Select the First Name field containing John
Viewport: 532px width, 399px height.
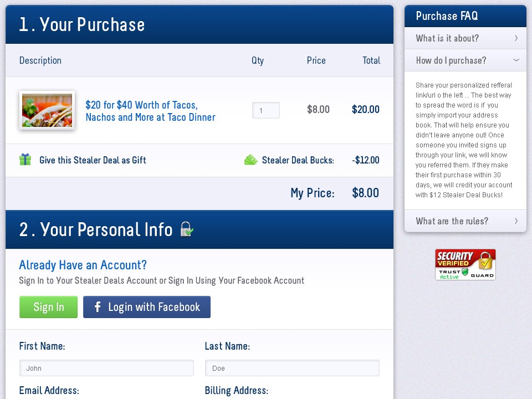coord(106,368)
